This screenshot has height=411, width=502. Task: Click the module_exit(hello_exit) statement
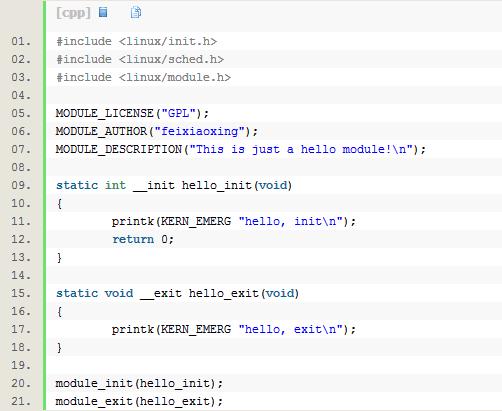[x=139, y=401]
